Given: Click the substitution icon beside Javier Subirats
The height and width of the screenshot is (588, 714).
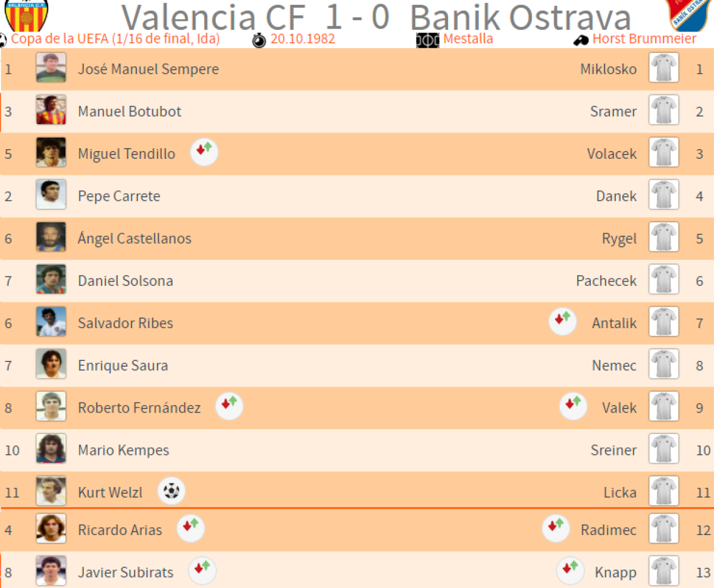Looking at the screenshot, I should [x=202, y=571].
